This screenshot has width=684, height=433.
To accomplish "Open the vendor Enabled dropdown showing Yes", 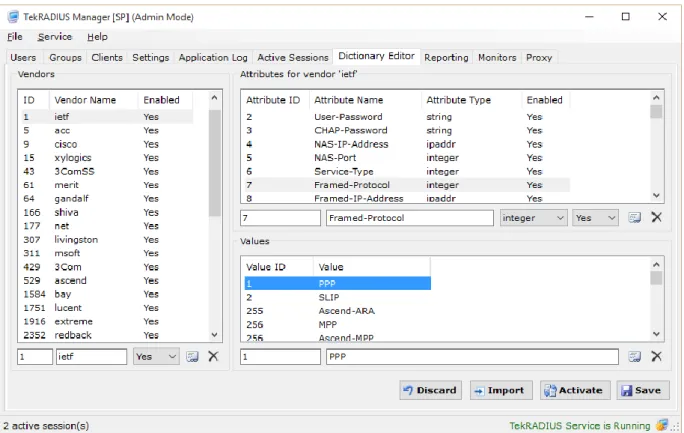I will (156, 357).
